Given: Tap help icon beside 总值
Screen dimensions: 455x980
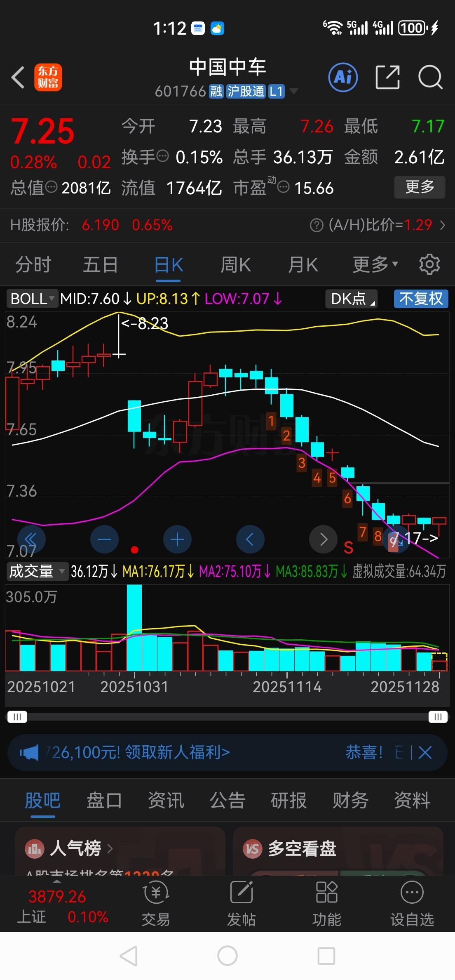Looking at the screenshot, I should (x=51, y=187).
